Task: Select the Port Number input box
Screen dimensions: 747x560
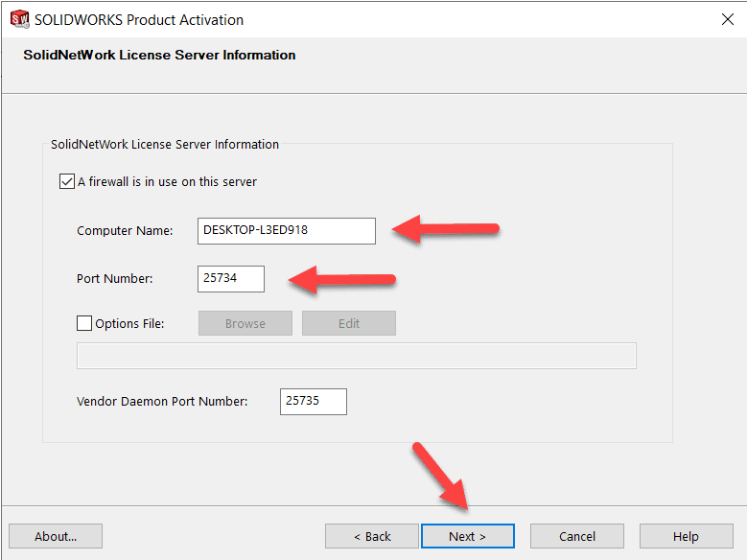Action: point(230,279)
